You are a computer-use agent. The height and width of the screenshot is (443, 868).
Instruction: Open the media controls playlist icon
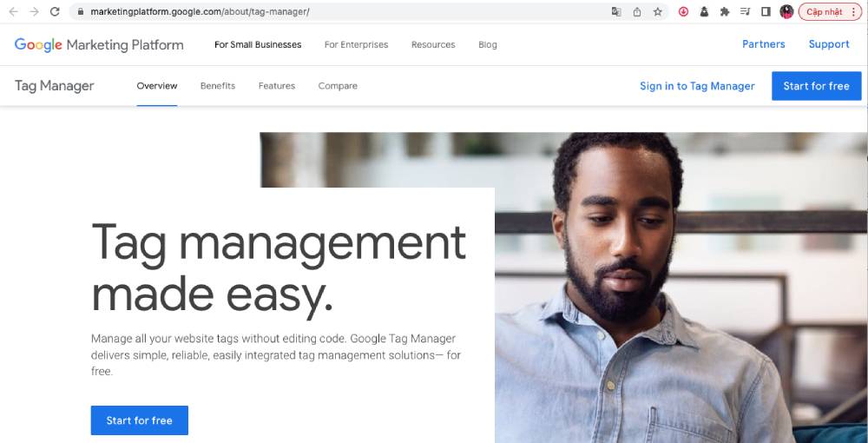tap(745, 11)
